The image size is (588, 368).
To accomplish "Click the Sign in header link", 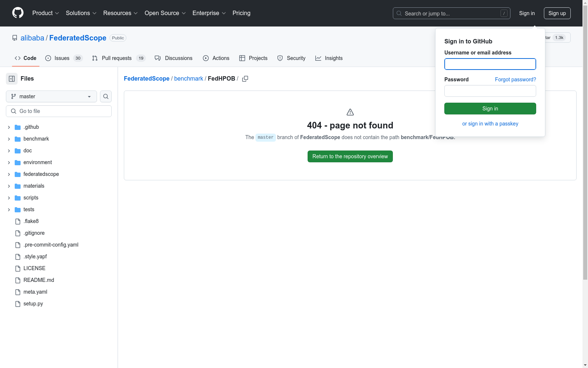I will click(527, 13).
